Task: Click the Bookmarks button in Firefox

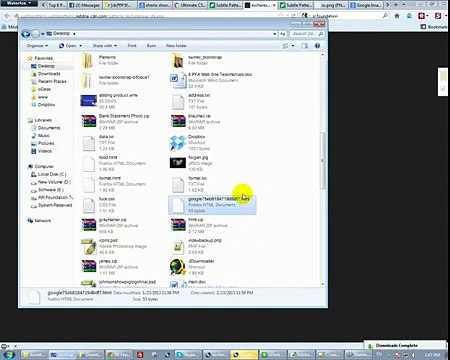Action: [x=434, y=27]
